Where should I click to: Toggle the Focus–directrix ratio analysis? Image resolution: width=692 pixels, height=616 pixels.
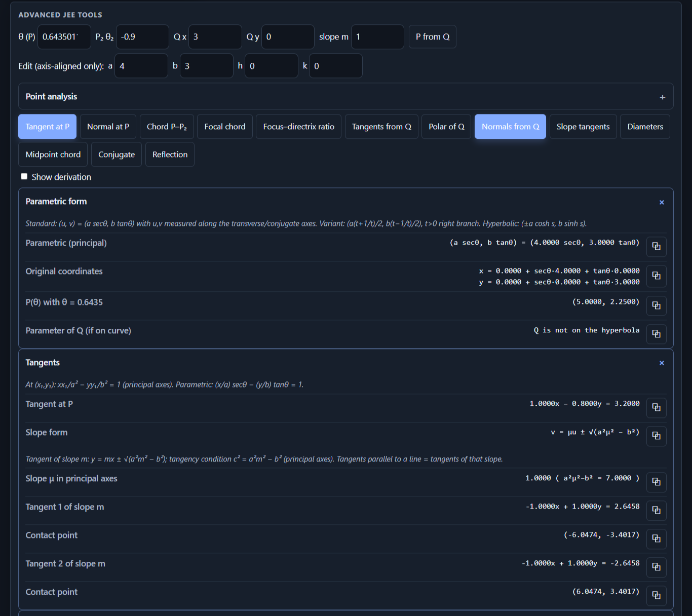pos(299,127)
